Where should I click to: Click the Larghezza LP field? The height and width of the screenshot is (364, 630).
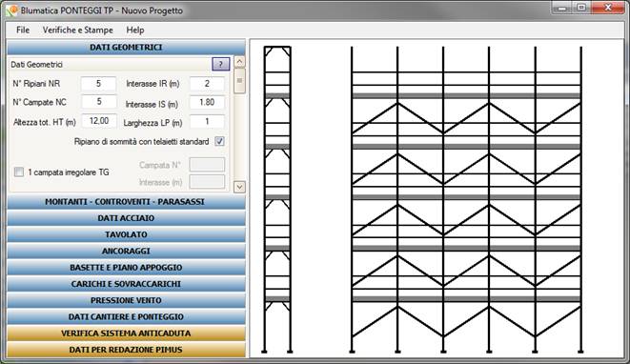[x=207, y=121]
